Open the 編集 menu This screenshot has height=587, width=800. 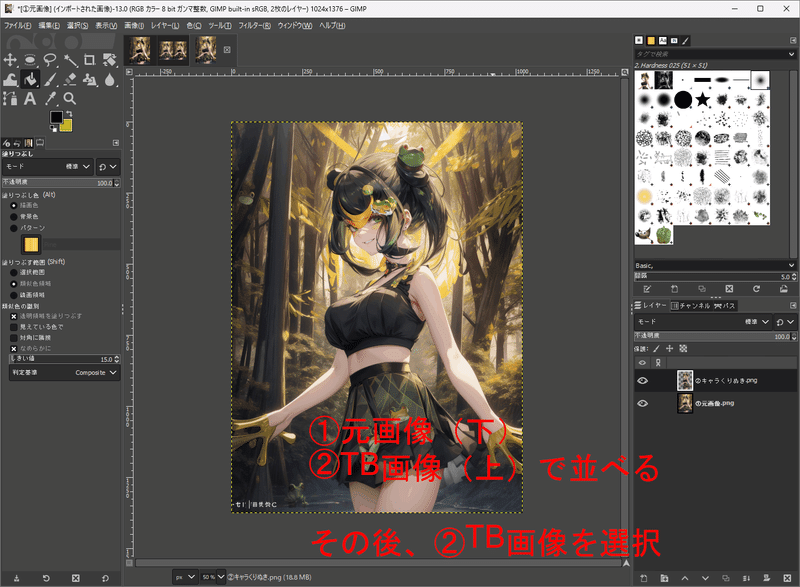click(x=49, y=25)
